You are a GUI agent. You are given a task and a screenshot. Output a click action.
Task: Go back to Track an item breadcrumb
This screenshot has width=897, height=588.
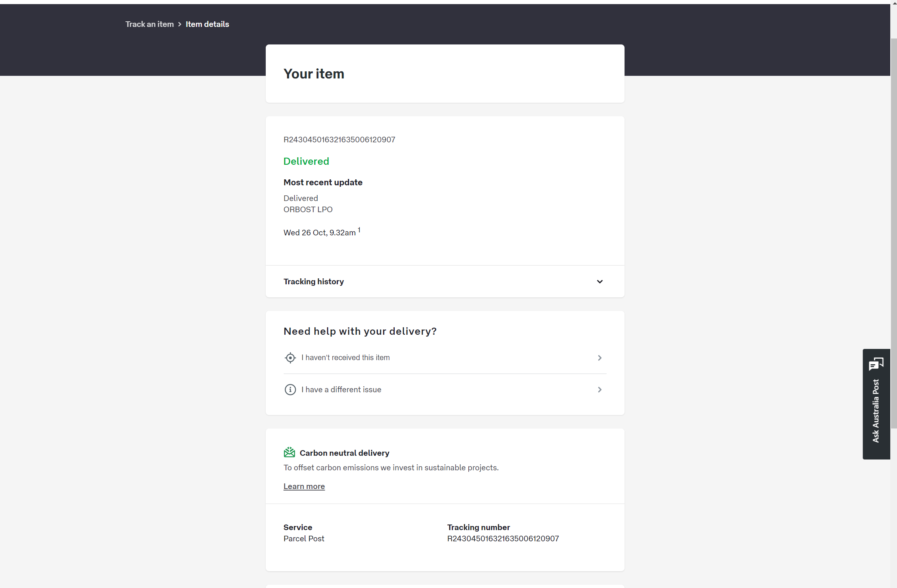(x=149, y=24)
